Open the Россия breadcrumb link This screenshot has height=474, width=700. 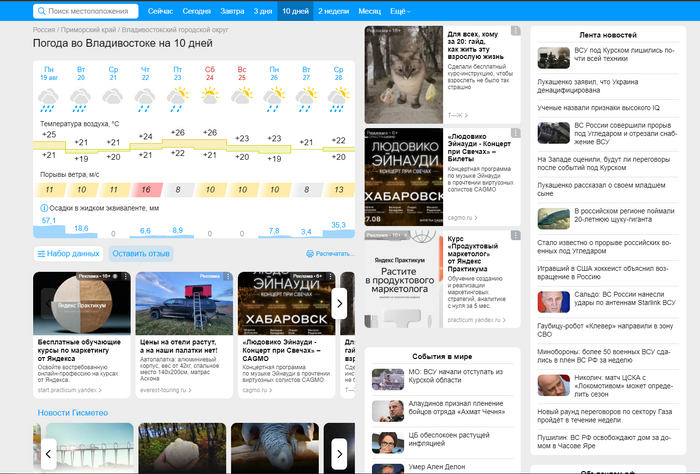point(44,30)
